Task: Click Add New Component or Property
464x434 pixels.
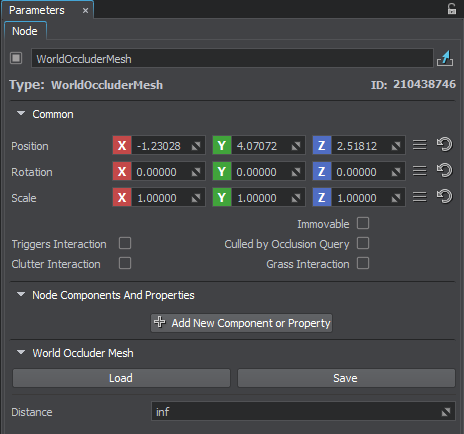Action: [x=241, y=323]
